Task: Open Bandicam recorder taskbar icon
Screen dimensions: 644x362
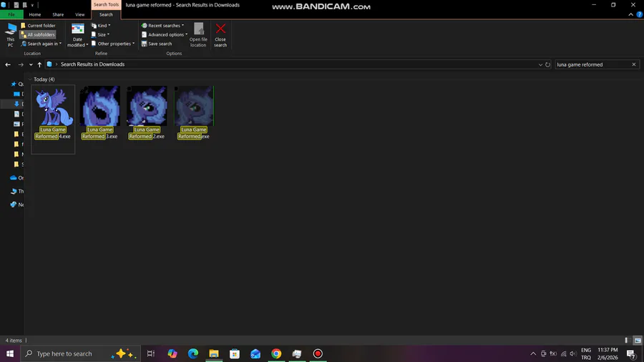Action: point(318,353)
